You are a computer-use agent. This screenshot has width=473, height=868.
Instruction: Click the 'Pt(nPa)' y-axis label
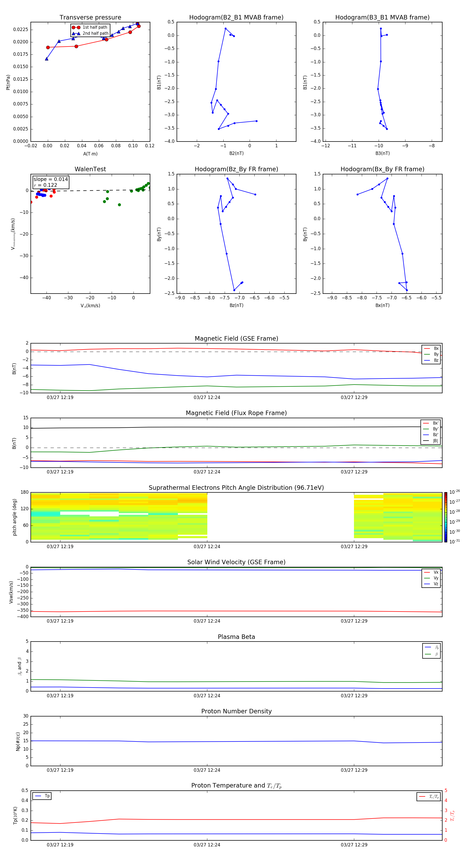point(8,82)
